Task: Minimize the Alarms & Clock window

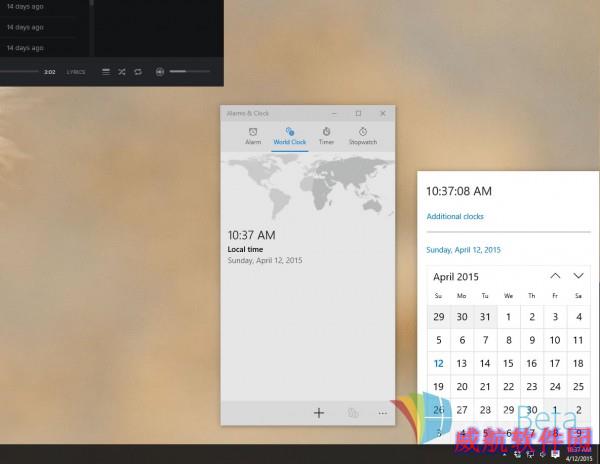Action: point(334,113)
